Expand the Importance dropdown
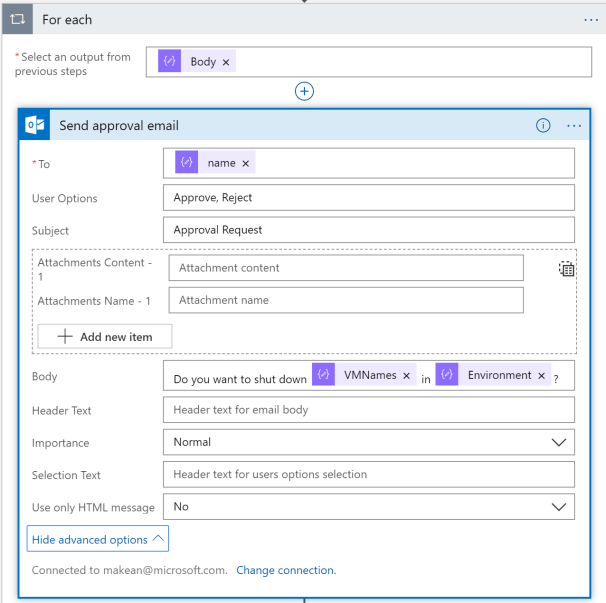 (x=558, y=442)
